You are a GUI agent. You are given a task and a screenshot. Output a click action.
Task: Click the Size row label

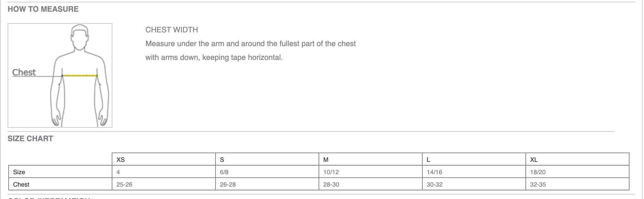(x=19, y=172)
